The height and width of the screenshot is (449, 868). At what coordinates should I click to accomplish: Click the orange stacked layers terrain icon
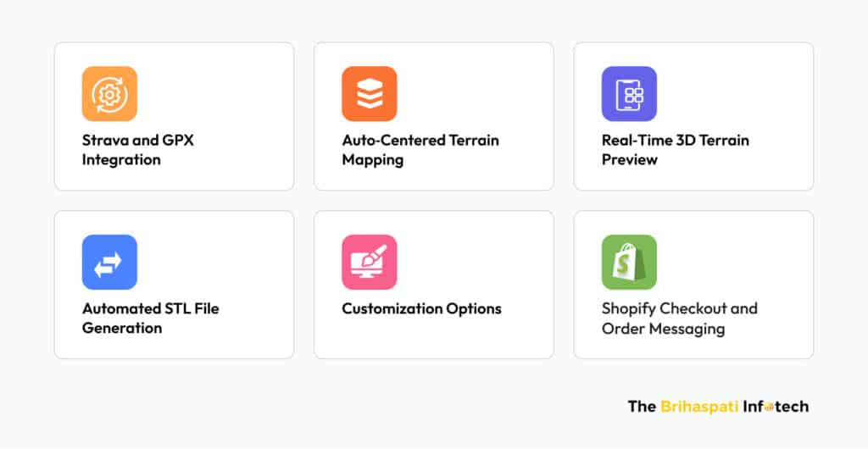click(370, 94)
